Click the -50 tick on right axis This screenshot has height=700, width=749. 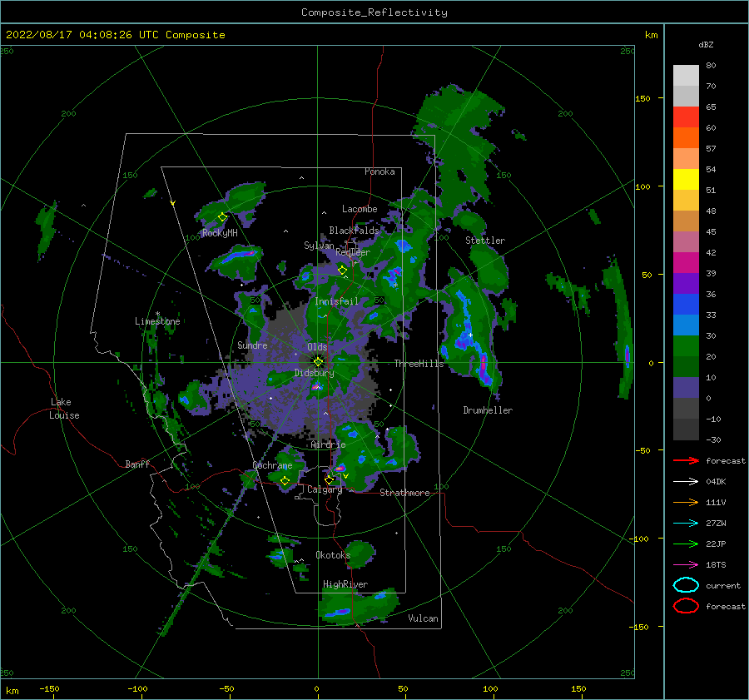pos(642,450)
